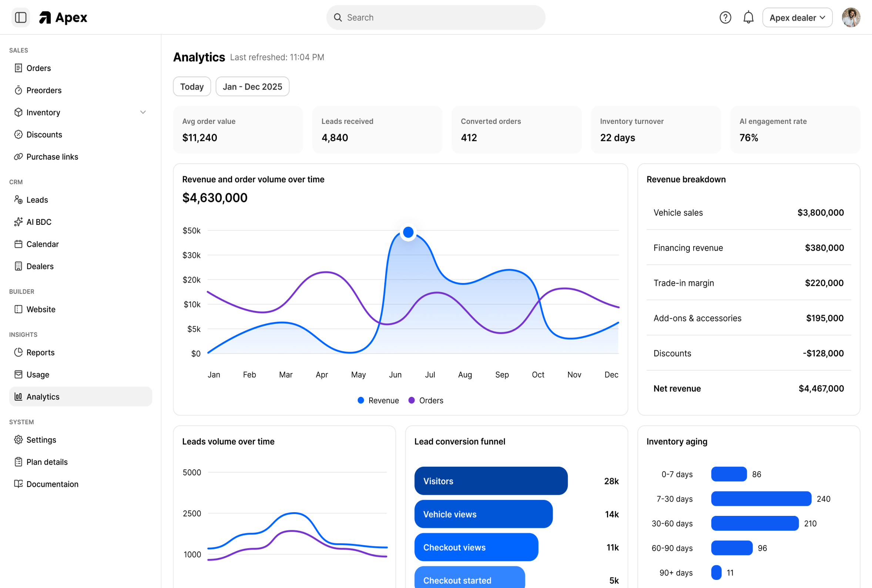Click the Discounts percent icon
Screen dimensions: 872x588
[19, 134]
